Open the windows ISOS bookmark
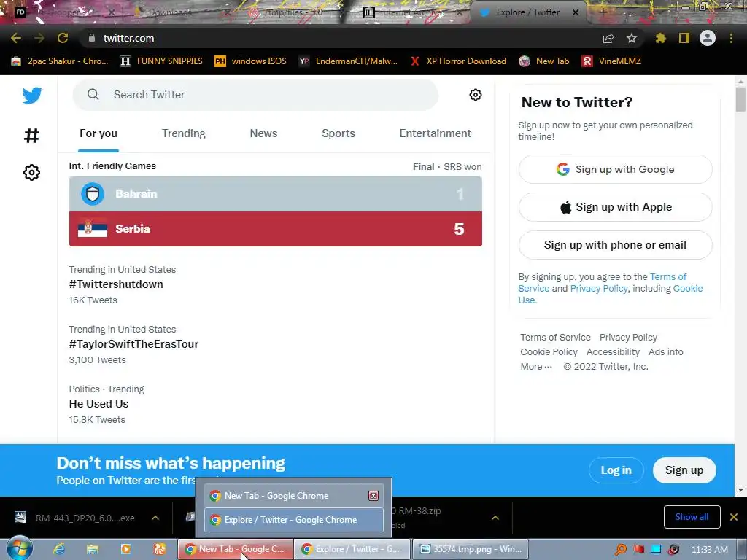 (x=251, y=61)
